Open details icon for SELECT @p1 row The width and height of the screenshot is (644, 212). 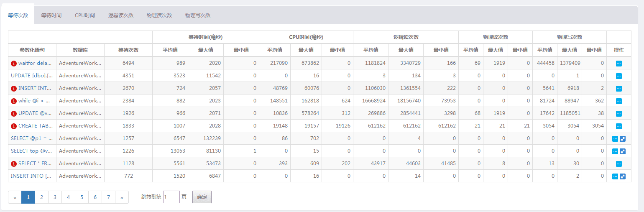coord(615,139)
